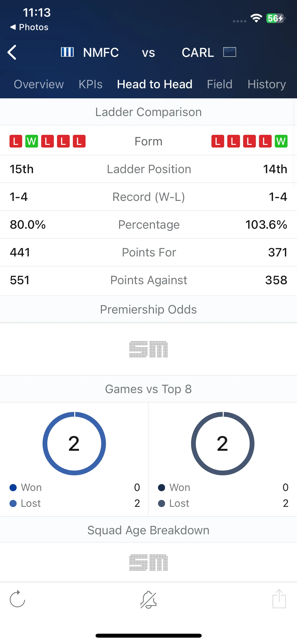297x644 pixels.
Task: Tap NMFC blue donut chart
Action: click(74, 443)
